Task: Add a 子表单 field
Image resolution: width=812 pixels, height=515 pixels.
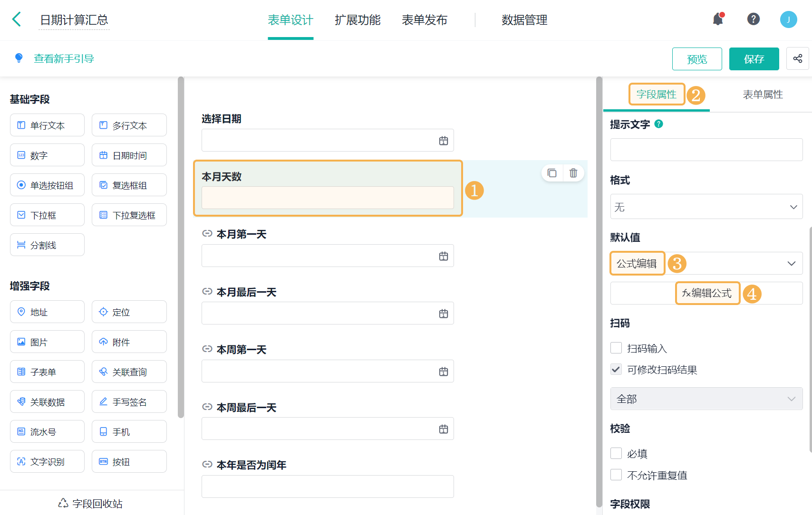Action: (47, 372)
